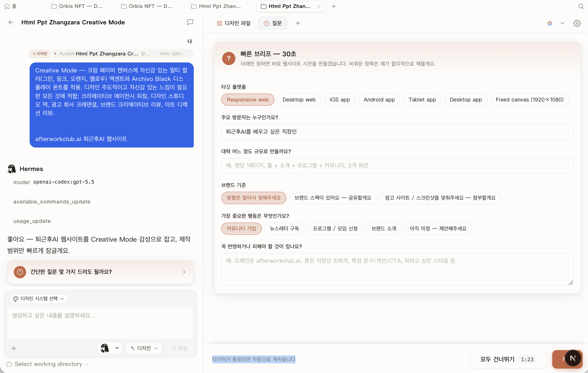This screenshot has height=373, width=588.
Task: Expand the chevron next to colorful circle
Action: pyautogui.click(x=562, y=23)
